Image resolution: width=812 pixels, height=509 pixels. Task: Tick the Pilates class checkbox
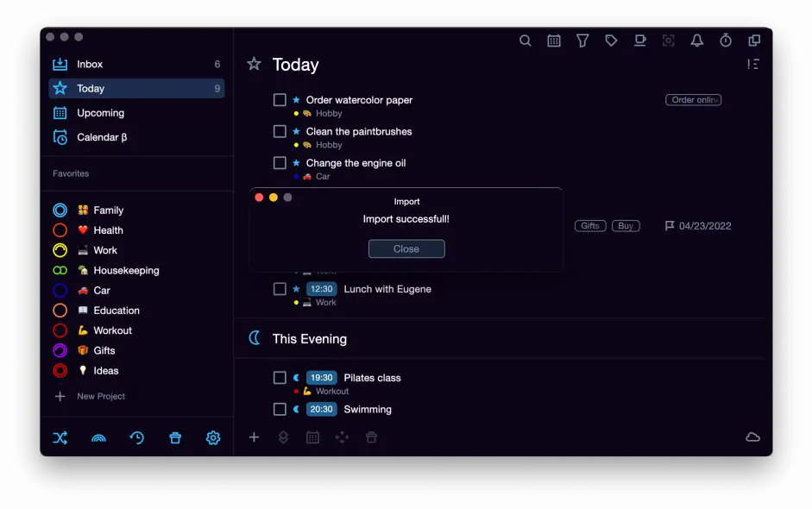tap(280, 378)
